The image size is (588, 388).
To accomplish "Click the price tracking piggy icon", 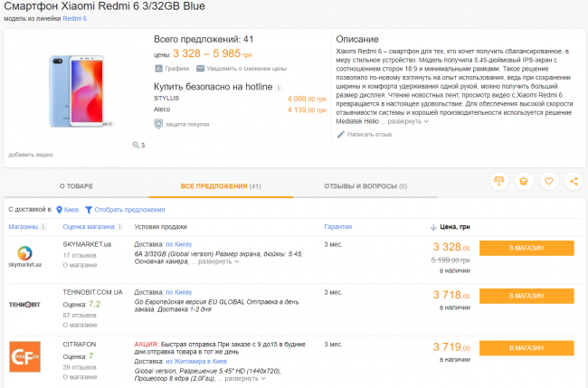I will click(524, 181).
